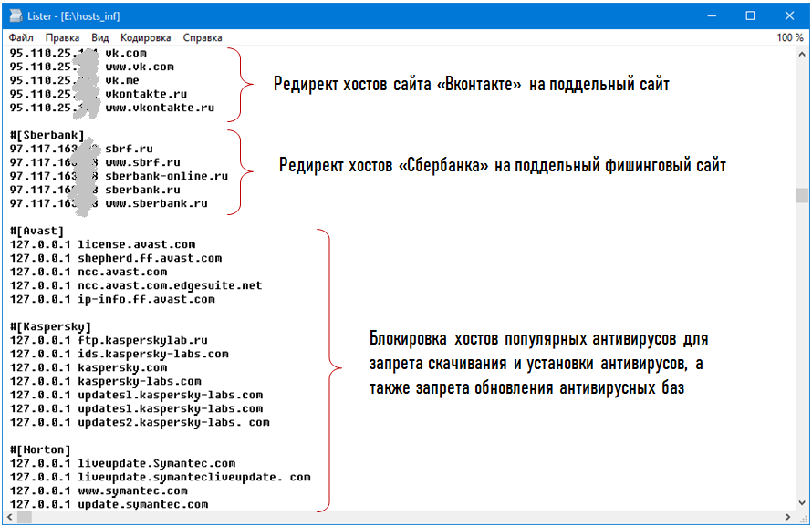
Task: Click the ip-info.ff.avast.com line
Action: [112, 299]
